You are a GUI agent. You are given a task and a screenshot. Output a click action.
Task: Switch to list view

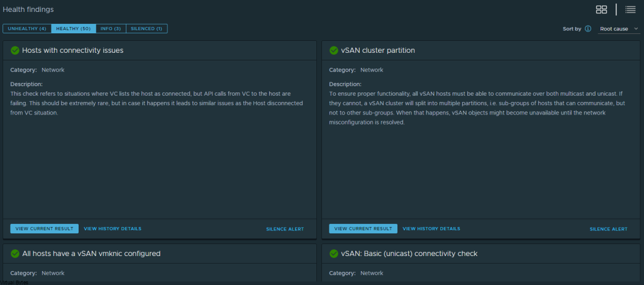630,9
